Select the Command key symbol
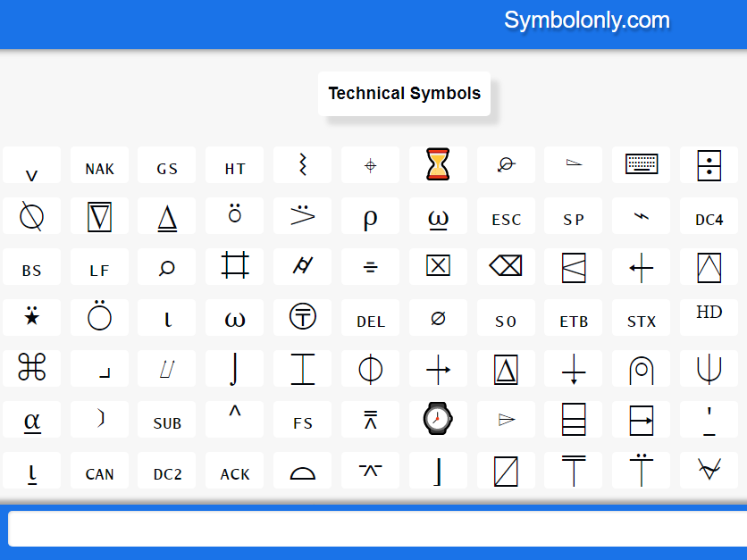The image size is (747, 560). [31, 368]
